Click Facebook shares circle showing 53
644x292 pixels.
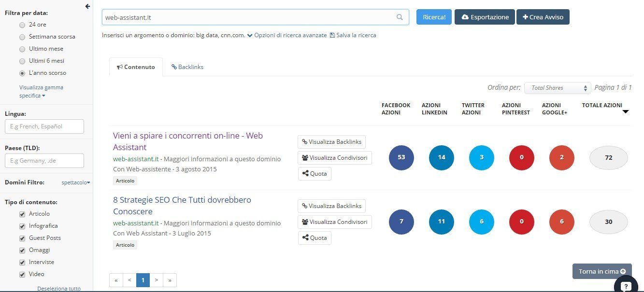click(401, 158)
